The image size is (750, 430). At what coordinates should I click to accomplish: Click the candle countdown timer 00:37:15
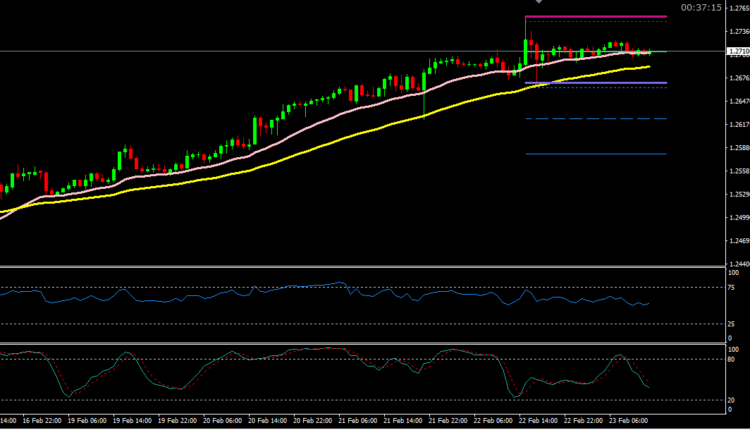click(x=700, y=7)
